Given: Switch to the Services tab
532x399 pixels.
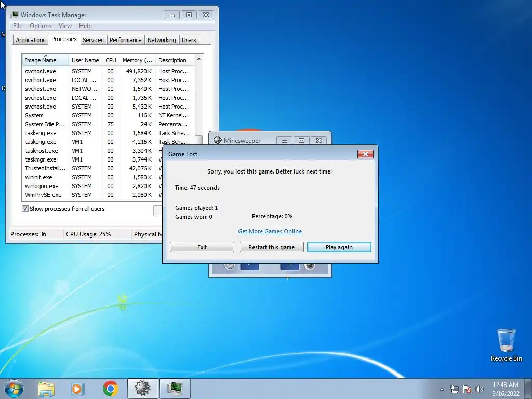Looking at the screenshot, I should (x=93, y=39).
